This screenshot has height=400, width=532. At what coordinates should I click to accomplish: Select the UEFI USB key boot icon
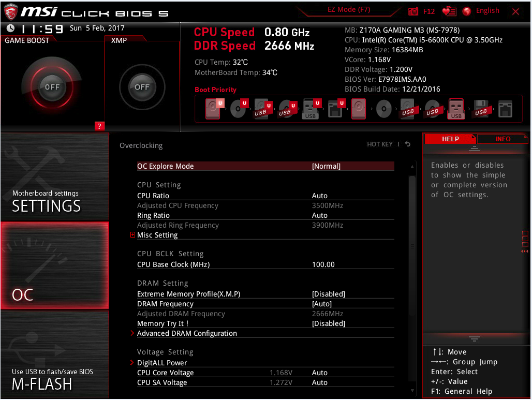[x=312, y=109]
